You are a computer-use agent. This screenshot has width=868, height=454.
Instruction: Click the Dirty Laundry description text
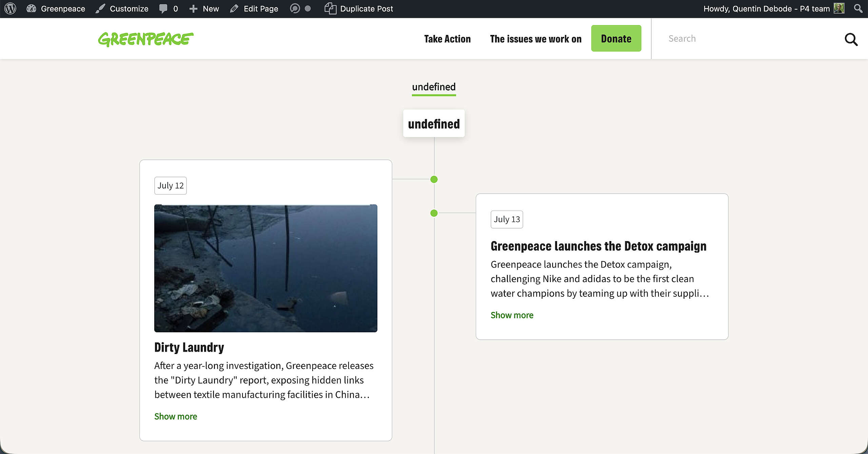(264, 380)
